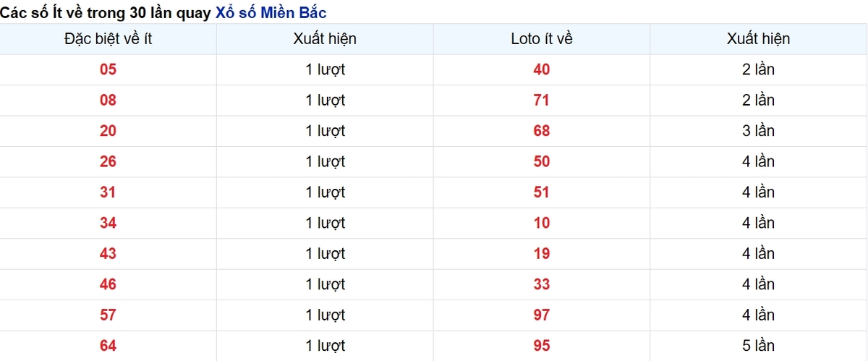Select special number 46
Image resolution: width=868 pixels, height=361 pixels.
point(108,284)
